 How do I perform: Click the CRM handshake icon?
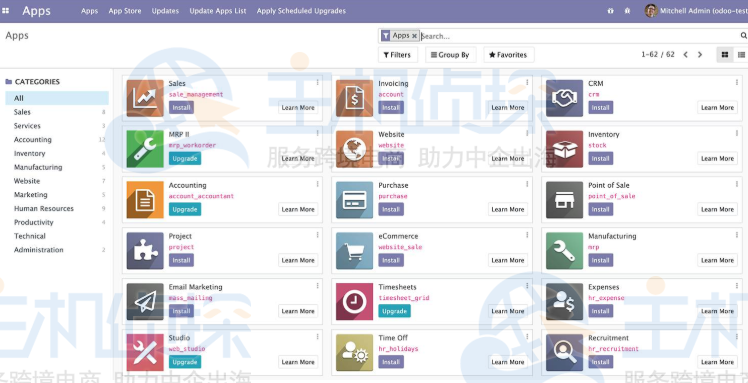(x=564, y=98)
